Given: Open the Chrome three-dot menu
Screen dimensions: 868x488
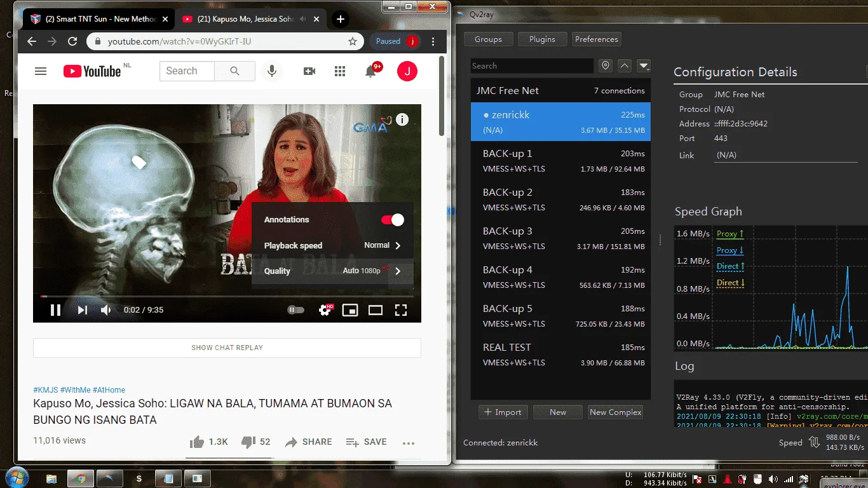Looking at the screenshot, I should [x=433, y=41].
